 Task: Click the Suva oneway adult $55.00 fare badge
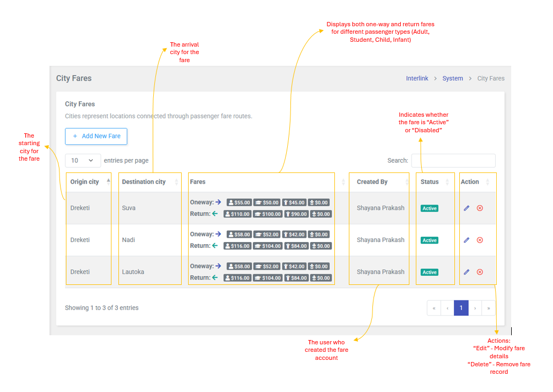(239, 203)
